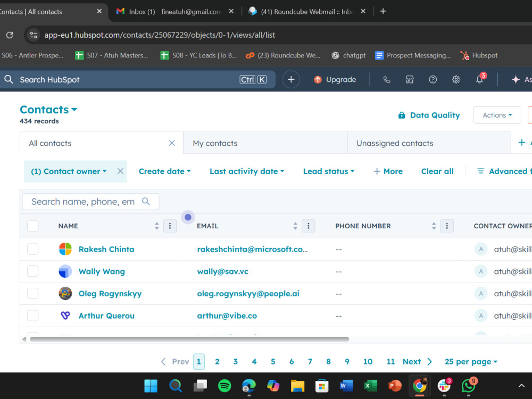Viewport: 532px width, 399px height.
Task: Open Spotify from the taskbar
Action: point(225,386)
